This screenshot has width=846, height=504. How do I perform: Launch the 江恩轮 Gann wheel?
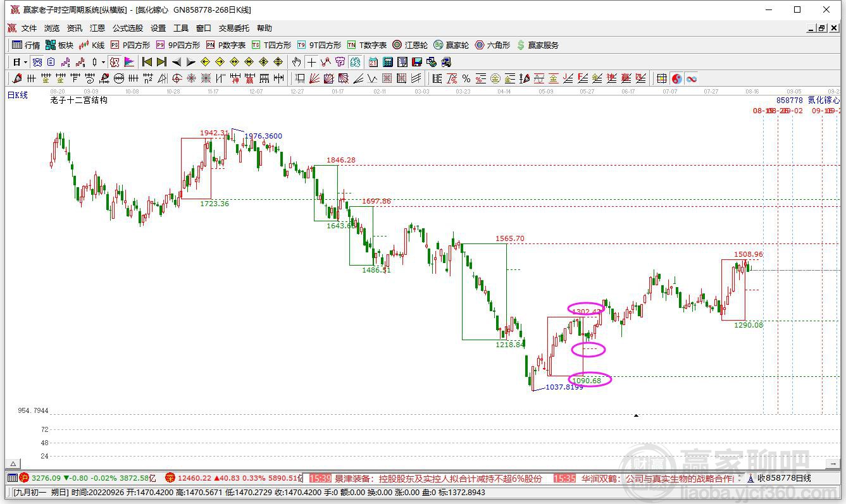[410, 45]
